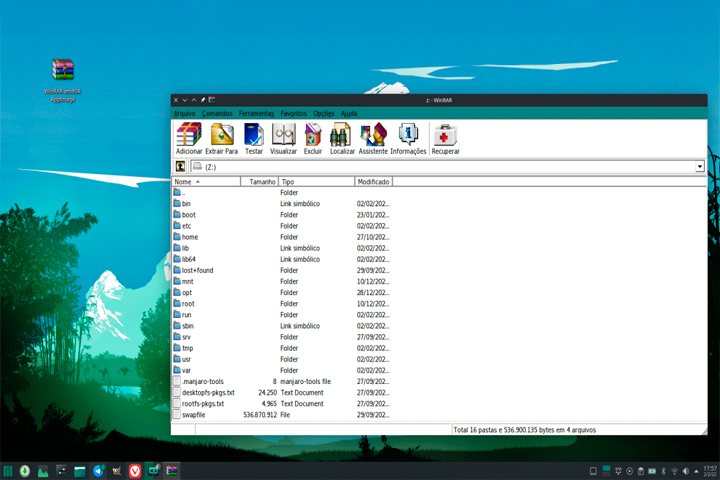Select the .manjaro-tools file
The height and width of the screenshot is (480, 720).
[281, 381]
